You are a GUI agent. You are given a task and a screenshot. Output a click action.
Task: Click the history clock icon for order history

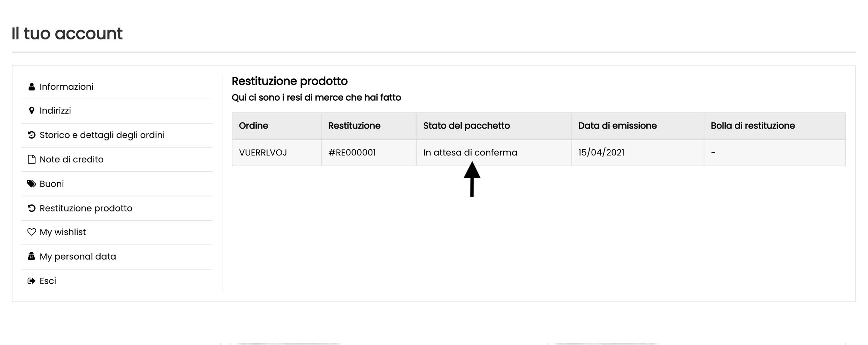[31, 135]
